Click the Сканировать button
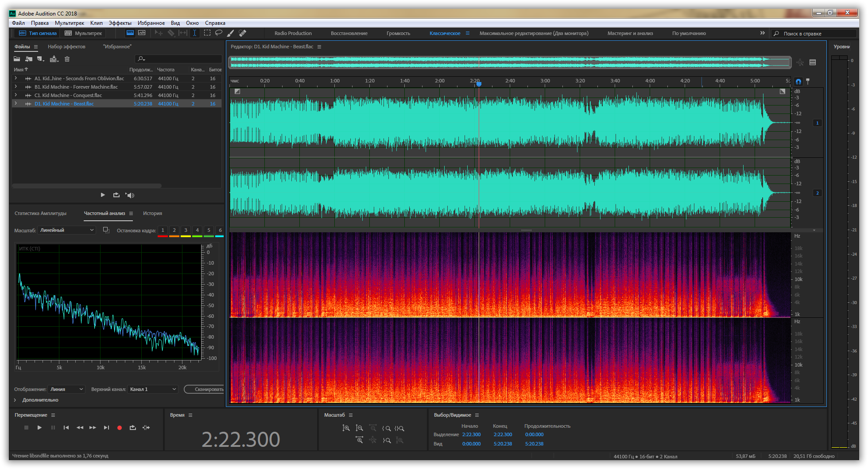Screen dimensions: 868x469 pyautogui.click(x=204, y=389)
